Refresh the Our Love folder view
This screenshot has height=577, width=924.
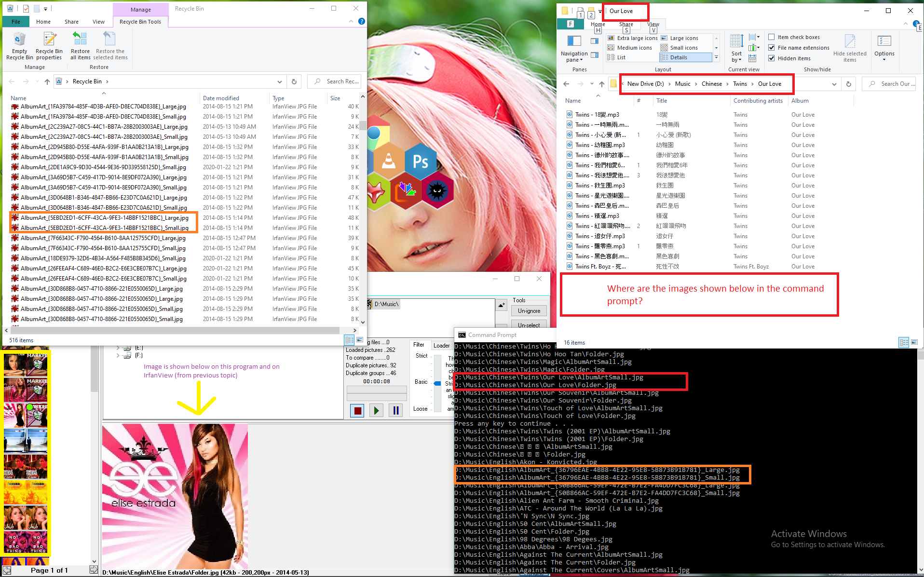coord(848,83)
